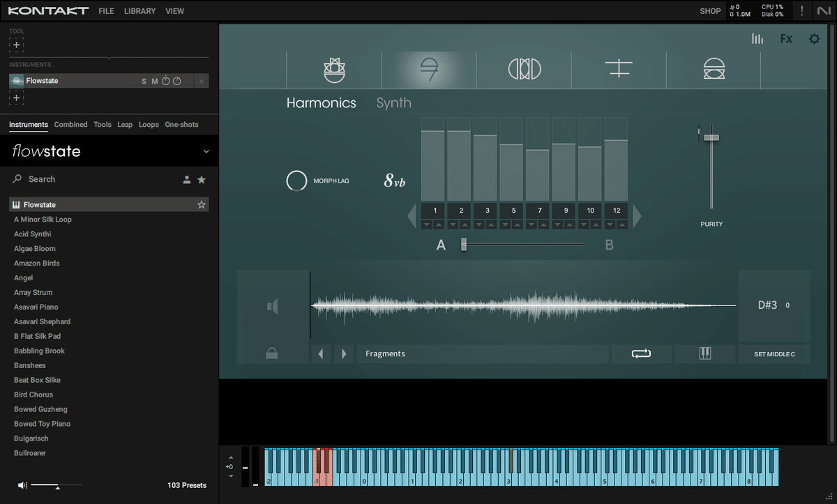Click the user presets person icon

pyautogui.click(x=187, y=180)
